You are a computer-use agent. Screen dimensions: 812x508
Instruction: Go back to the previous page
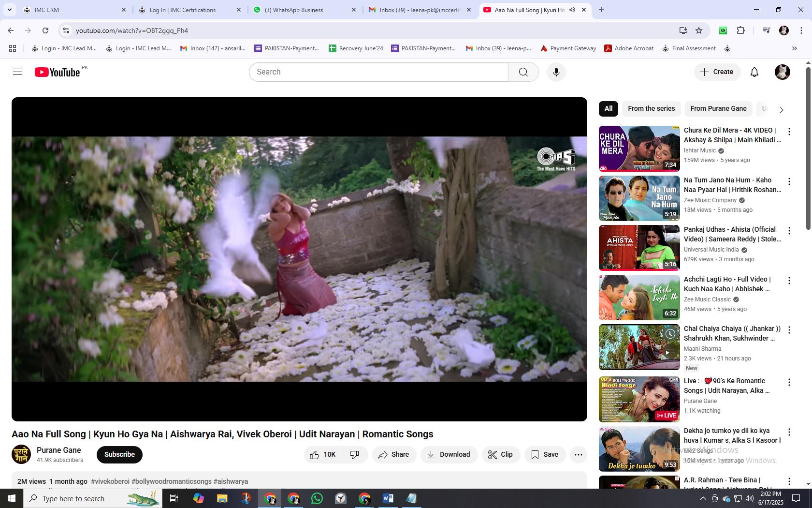coord(11,30)
